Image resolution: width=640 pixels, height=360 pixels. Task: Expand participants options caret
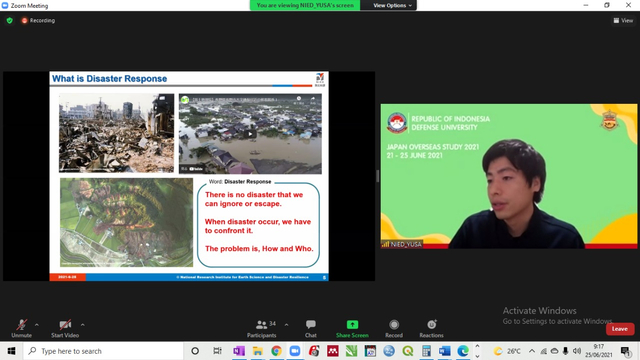[286, 325]
